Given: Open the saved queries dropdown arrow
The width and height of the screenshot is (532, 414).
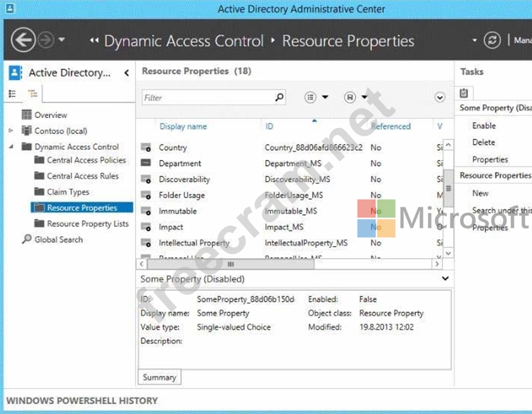Looking at the screenshot, I should [x=365, y=97].
